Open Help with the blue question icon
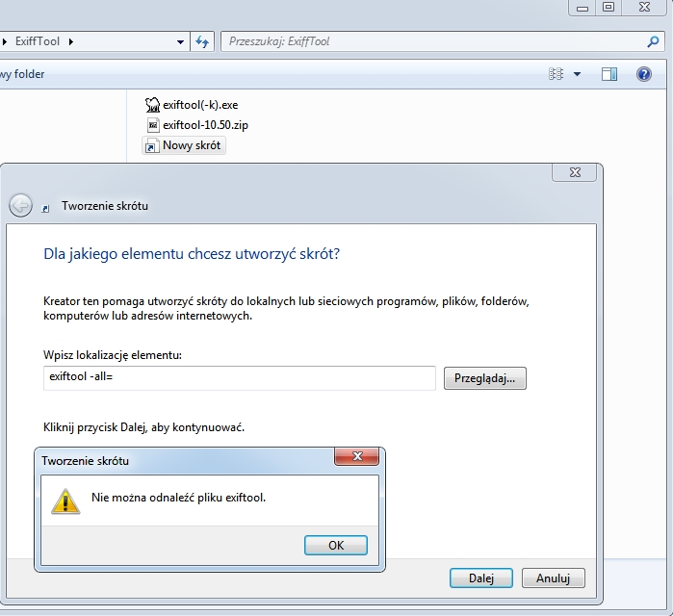Image resolution: width=673 pixels, height=616 pixels. [x=644, y=74]
